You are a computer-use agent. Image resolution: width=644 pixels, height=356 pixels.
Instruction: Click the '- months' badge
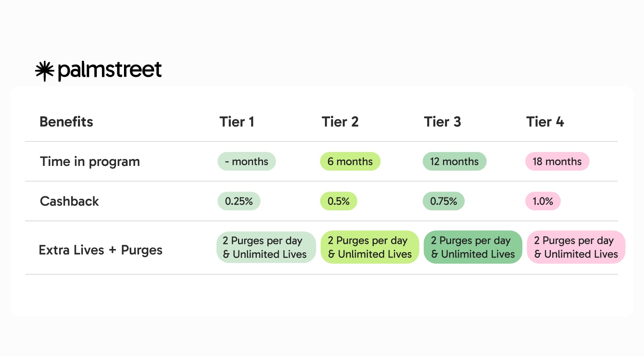point(246,162)
